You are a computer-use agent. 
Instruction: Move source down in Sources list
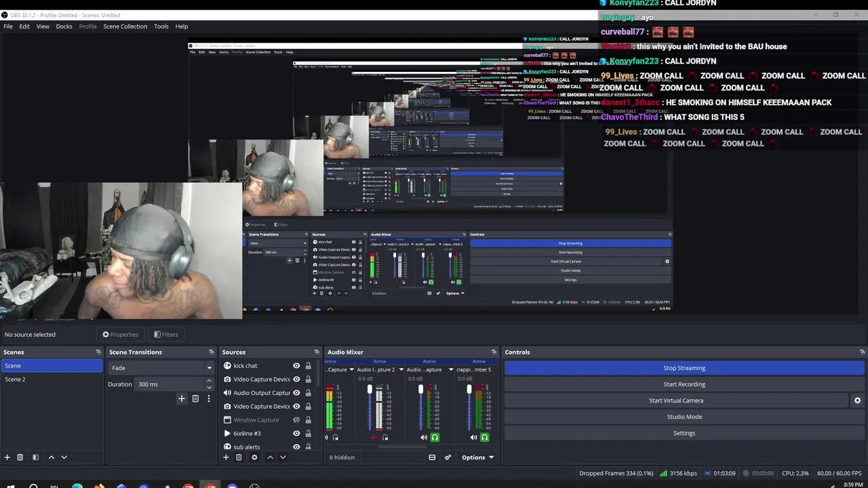283,457
